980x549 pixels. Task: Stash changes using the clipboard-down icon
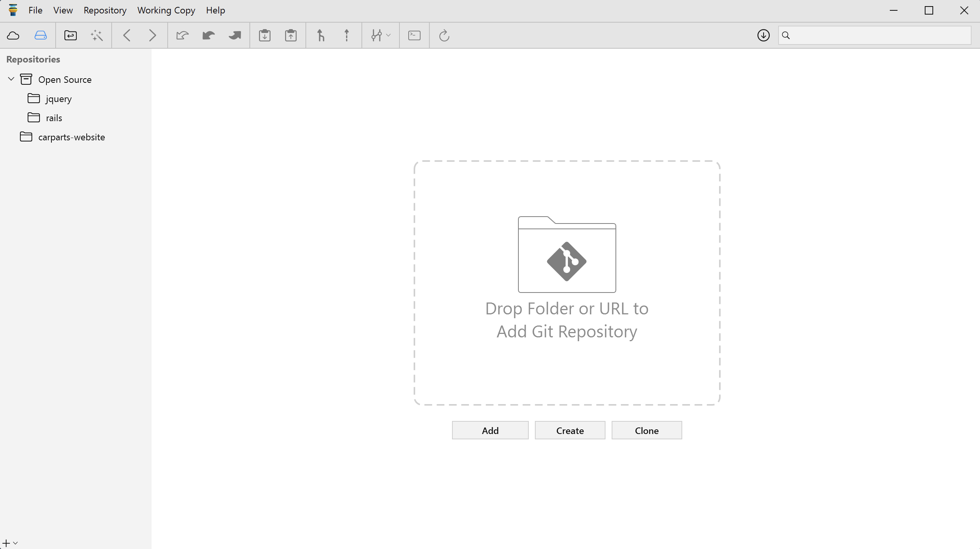[x=264, y=35]
